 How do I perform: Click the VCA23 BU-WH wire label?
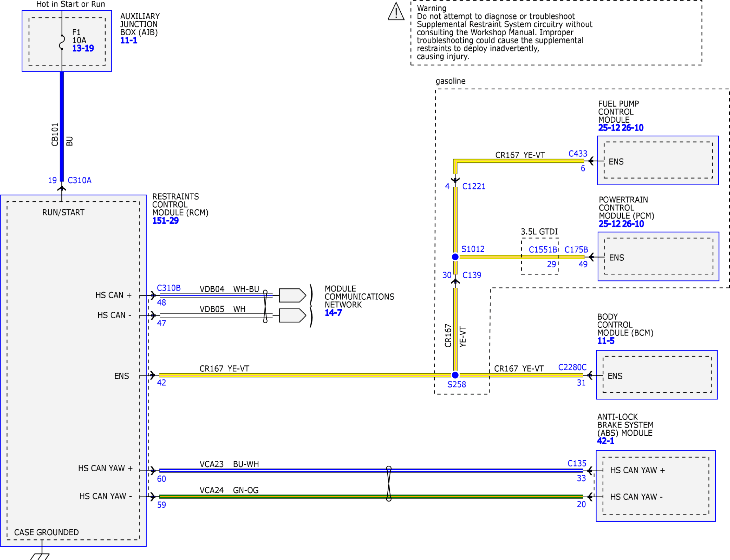click(229, 464)
